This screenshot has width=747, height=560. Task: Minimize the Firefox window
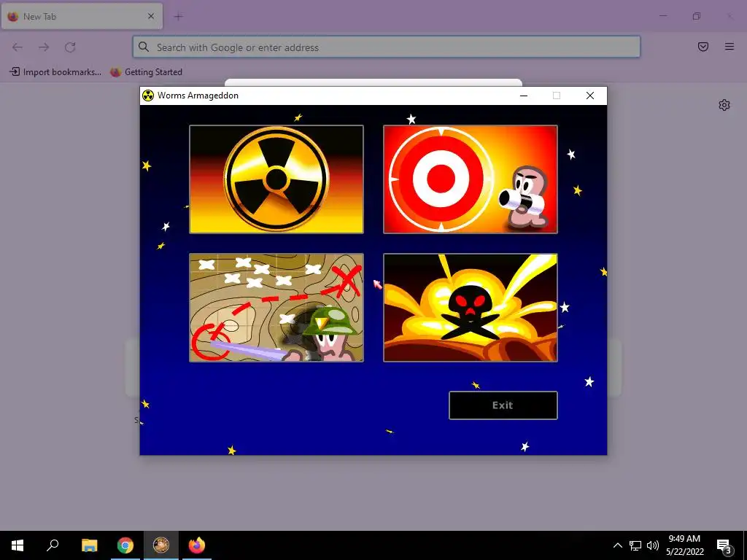pyautogui.click(x=663, y=16)
